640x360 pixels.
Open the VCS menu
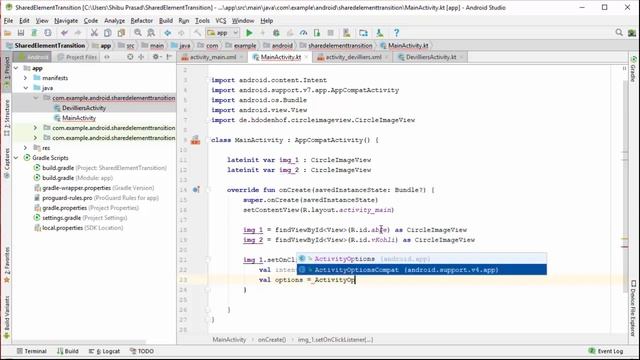pos(221,20)
